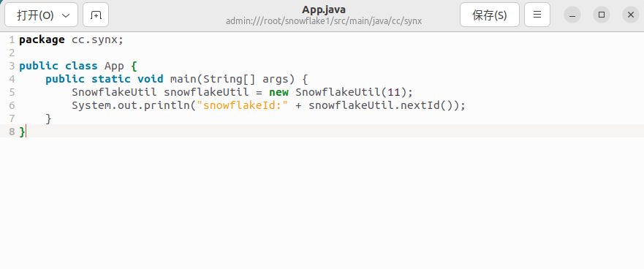
Task: Click the number 11 in SnowflakeUtil(11)
Action: [393, 92]
